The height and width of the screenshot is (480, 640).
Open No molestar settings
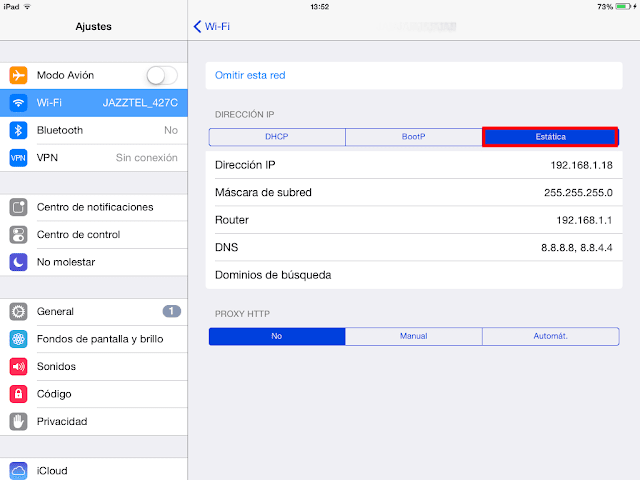94,262
